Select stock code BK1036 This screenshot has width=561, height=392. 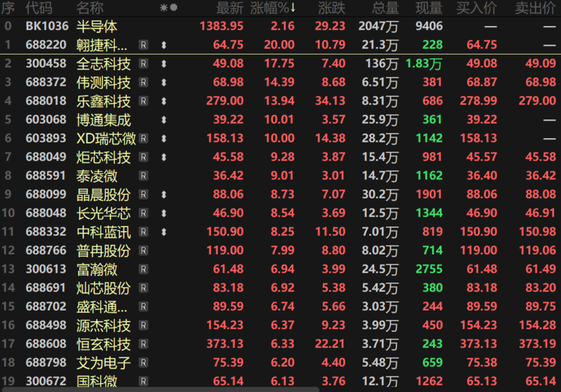coord(47,26)
